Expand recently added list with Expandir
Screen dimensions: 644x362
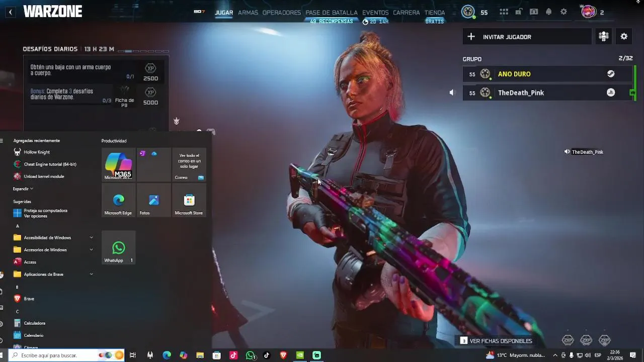click(x=23, y=189)
